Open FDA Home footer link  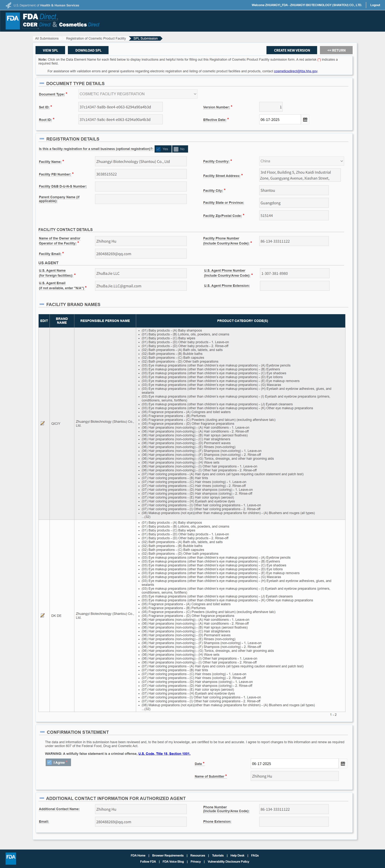(138, 856)
